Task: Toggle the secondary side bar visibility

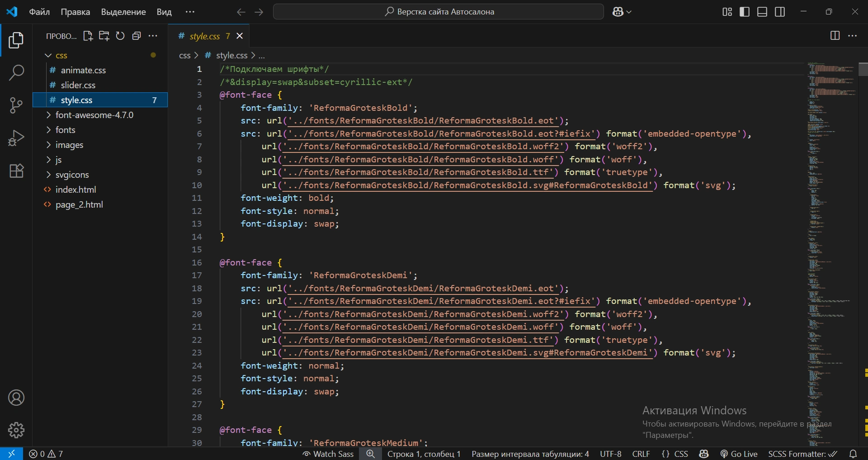Action: 780,12
